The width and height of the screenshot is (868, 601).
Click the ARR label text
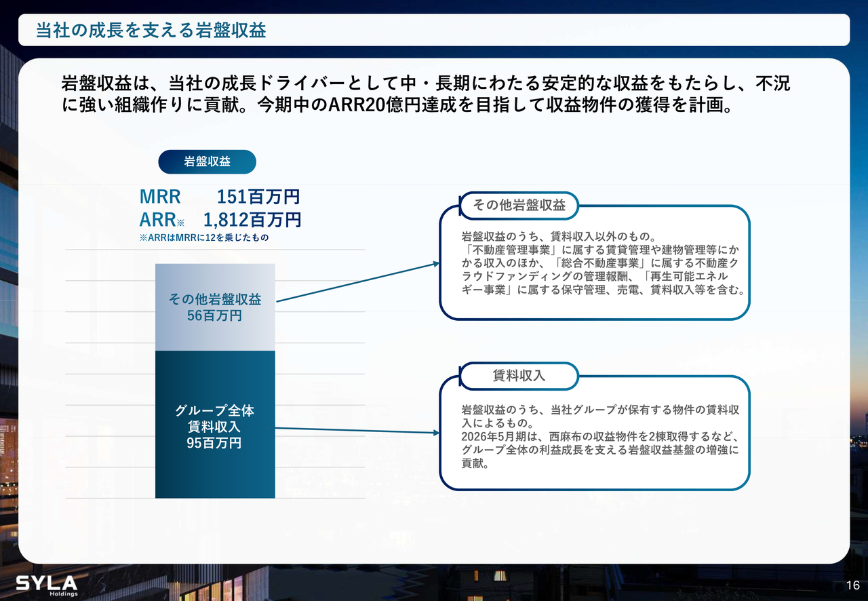tap(157, 220)
